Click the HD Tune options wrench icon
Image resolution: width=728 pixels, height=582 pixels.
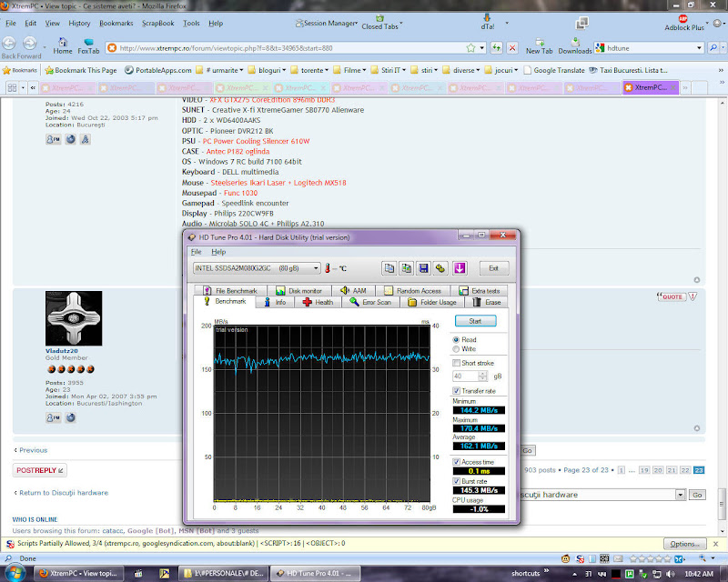pyautogui.click(x=440, y=268)
